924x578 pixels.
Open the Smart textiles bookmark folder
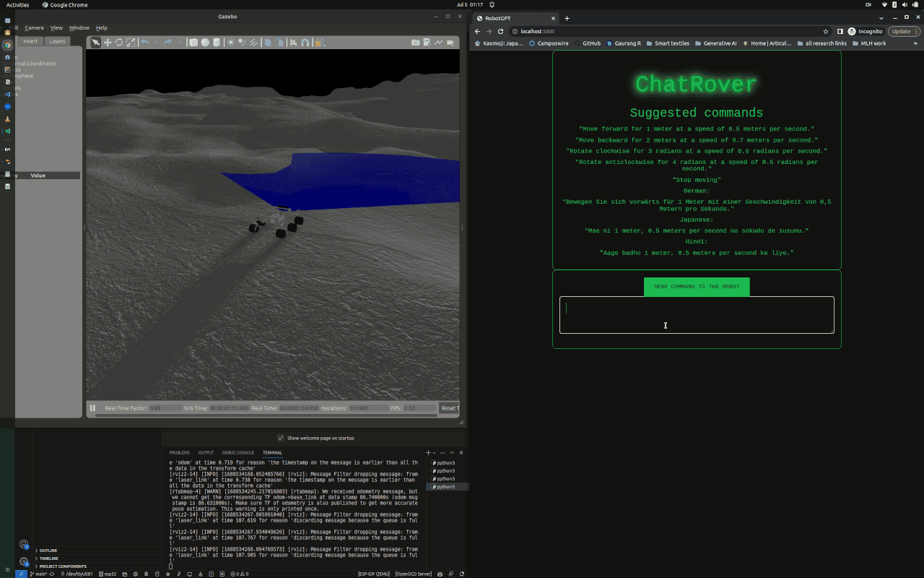coord(668,43)
